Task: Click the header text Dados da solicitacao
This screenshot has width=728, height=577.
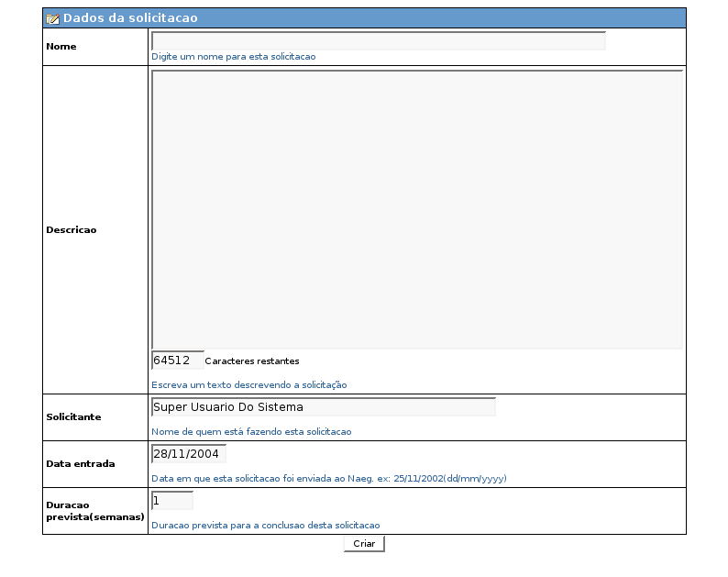Action: click(x=130, y=18)
